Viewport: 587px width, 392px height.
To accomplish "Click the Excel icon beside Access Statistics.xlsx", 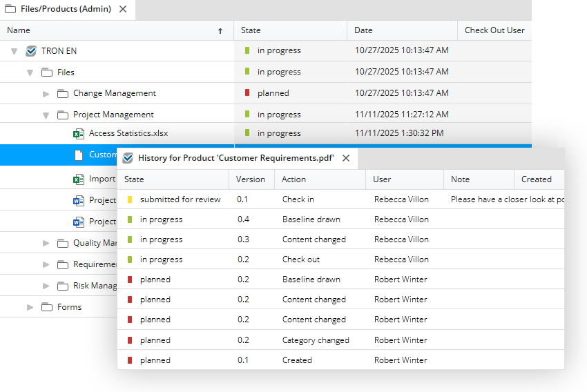I will (x=79, y=133).
